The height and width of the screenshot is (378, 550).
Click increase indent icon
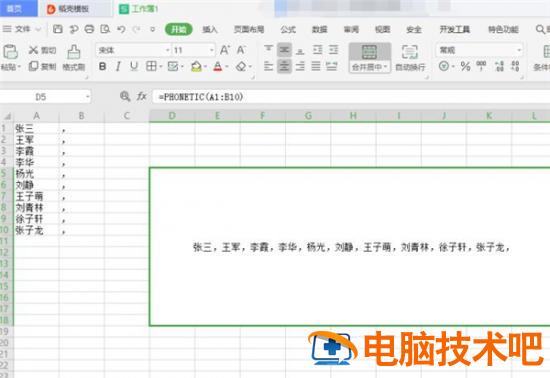click(333, 50)
